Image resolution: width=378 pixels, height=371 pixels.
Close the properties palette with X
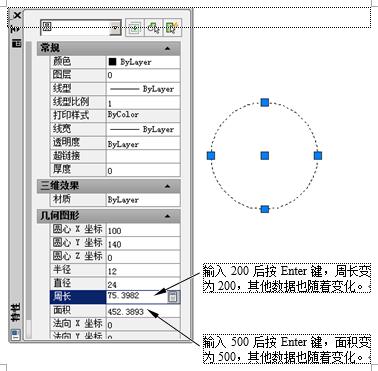coord(17,15)
